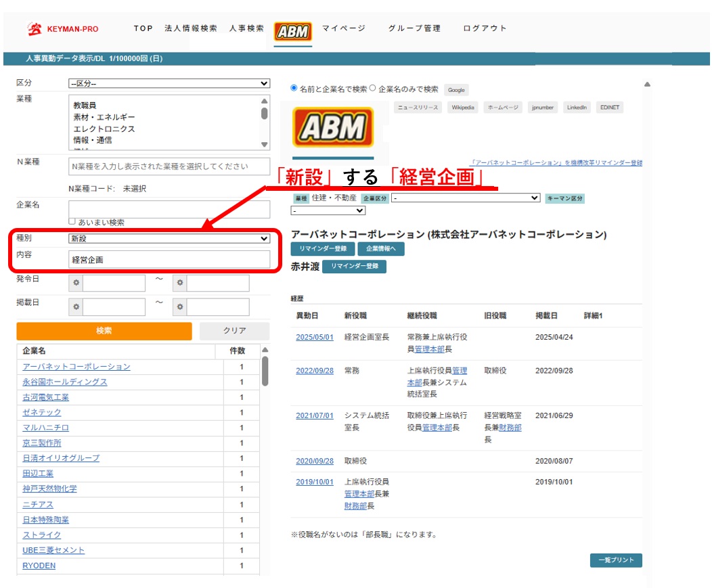This screenshot has width=712, height=588.
Task: Open calendar icon for 発令日 end date
Action: [x=180, y=283]
